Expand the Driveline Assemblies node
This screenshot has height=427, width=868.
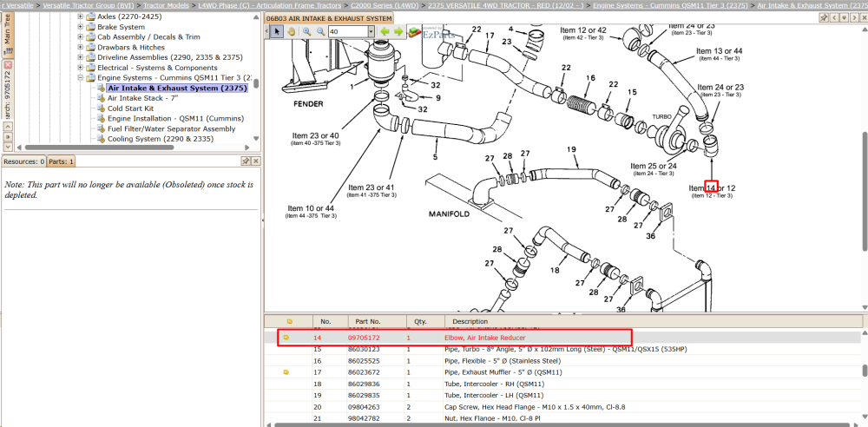tap(80, 57)
